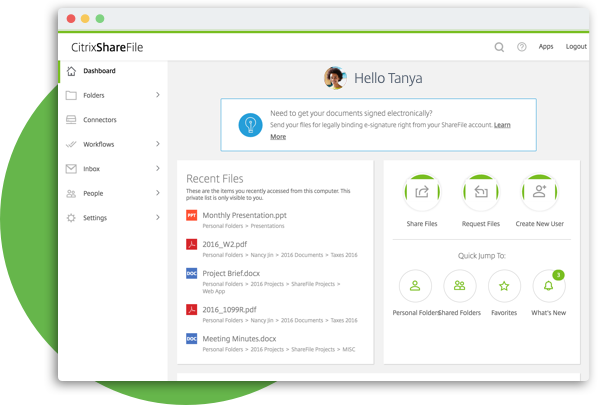Click MISC in Meeting Minutes path
The width and height of the screenshot is (598, 405).
click(x=349, y=349)
